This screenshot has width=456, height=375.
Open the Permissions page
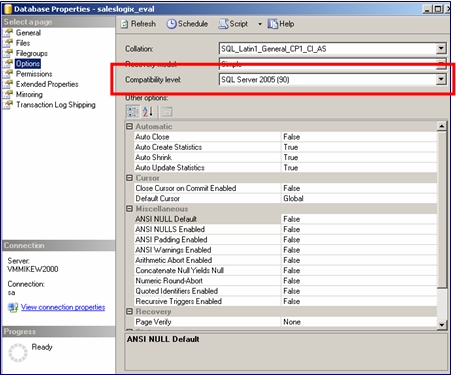point(34,74)
